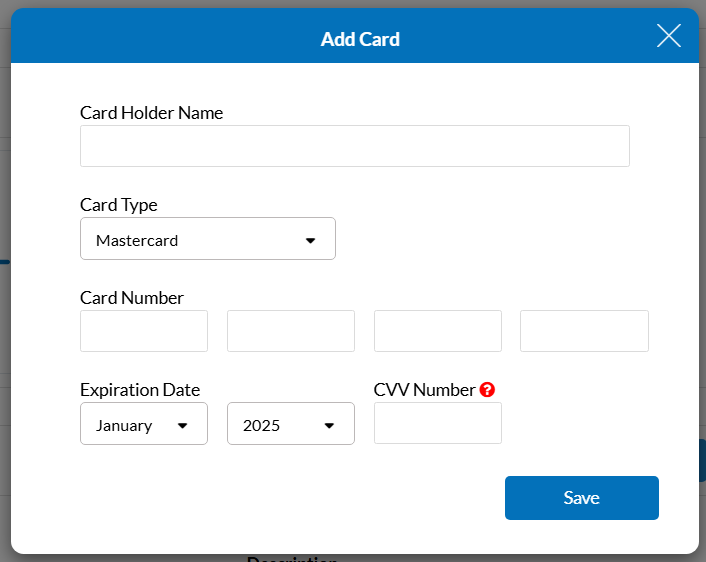Select the first Card Number box

[144, 331]
